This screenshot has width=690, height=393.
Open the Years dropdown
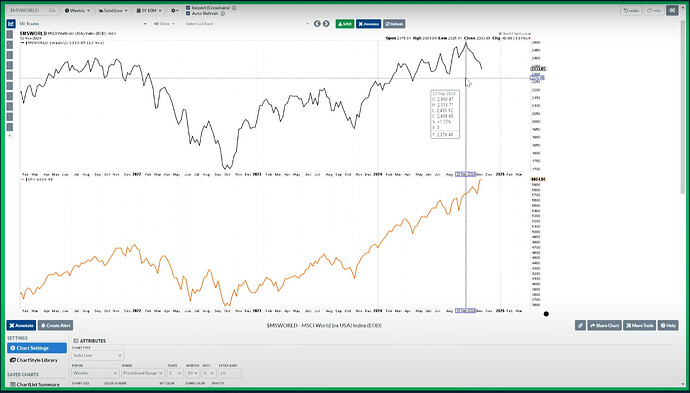175,373
